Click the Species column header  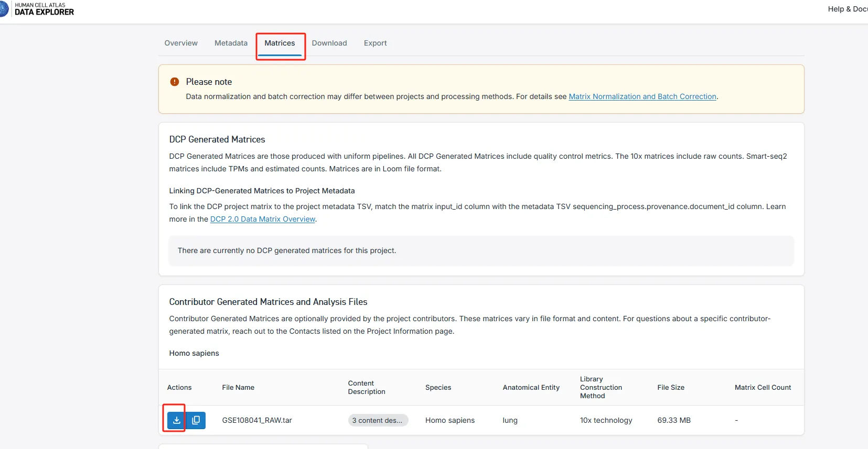pyautogui.click(x=438, y=388)
